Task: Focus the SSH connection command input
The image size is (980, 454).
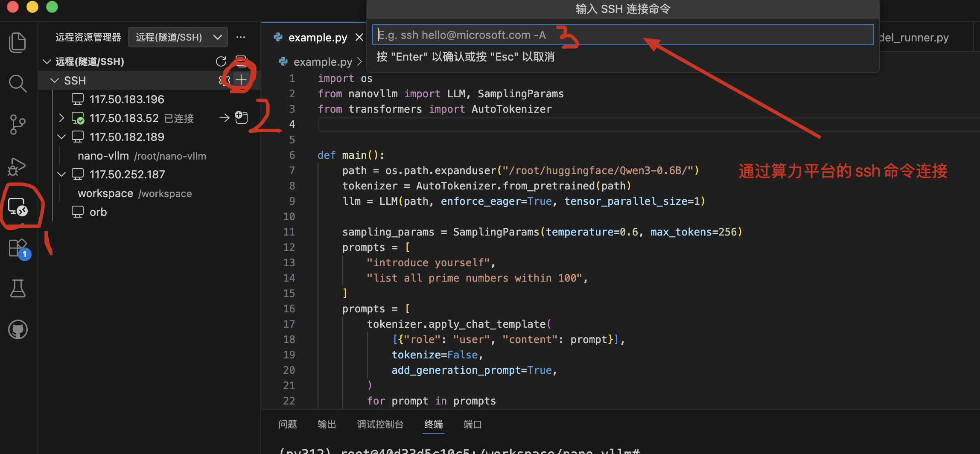Action: coord(622,35)
